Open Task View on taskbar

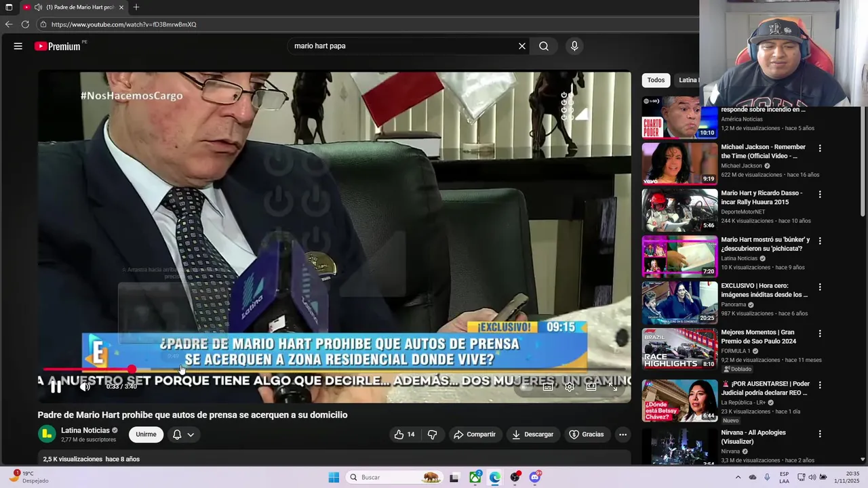[x=454, y=477]
